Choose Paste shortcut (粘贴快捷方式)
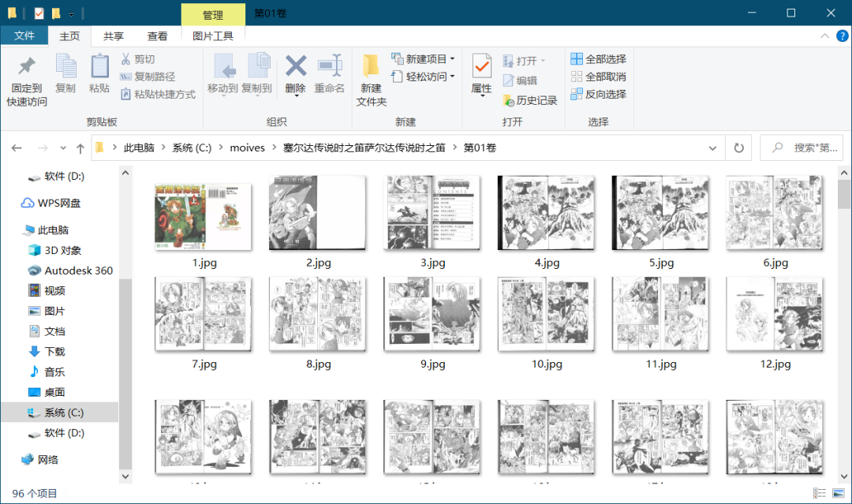The height and width of the screenshot is (504, 852). tap(158, 94)
